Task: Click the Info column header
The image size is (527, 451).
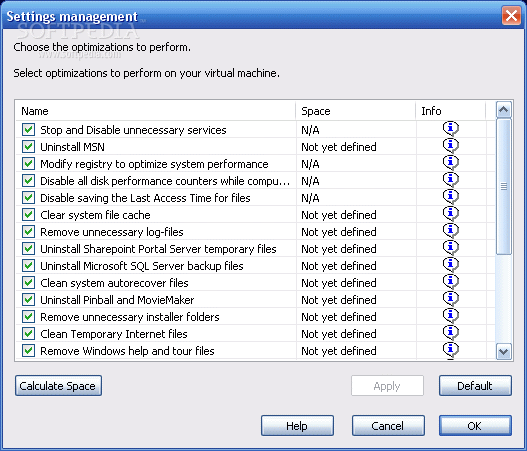Action: [451, 111]
